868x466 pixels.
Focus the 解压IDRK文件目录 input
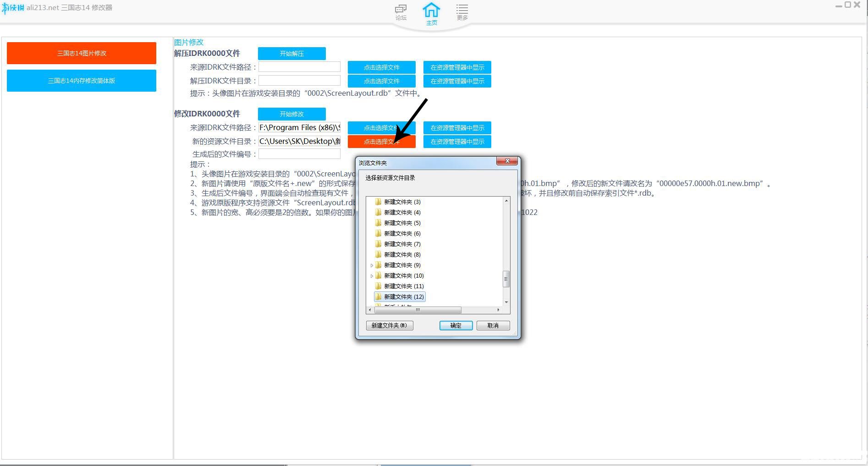pos(300,81)
